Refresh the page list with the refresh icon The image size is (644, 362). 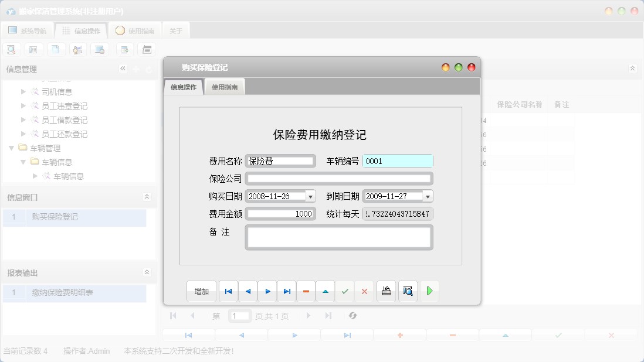pos(352,316)
